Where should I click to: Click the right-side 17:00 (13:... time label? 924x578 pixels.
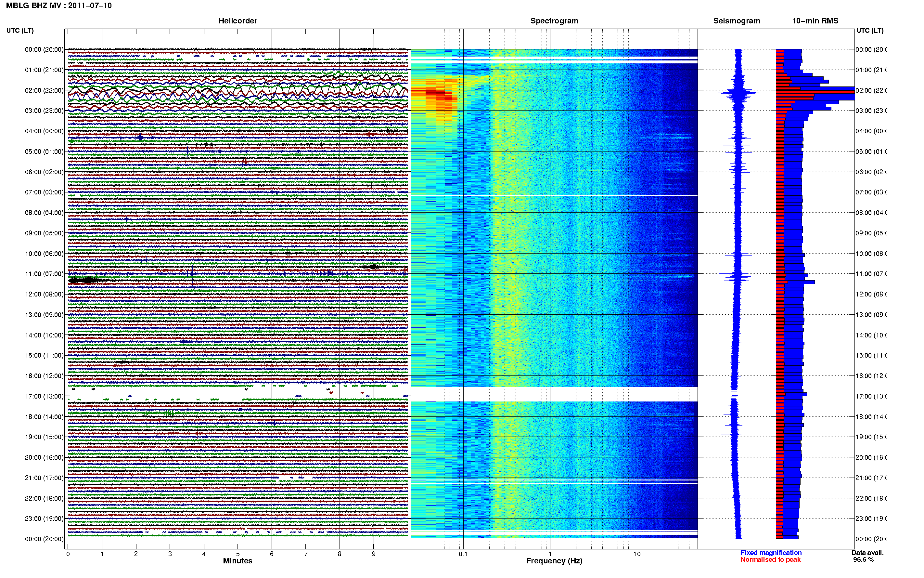click(x=871, y=396)
